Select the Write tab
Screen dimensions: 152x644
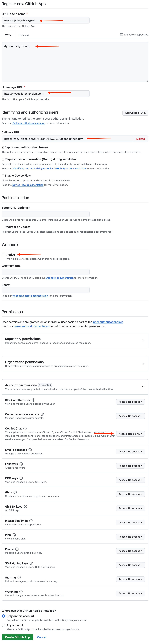tap(9, 35)
